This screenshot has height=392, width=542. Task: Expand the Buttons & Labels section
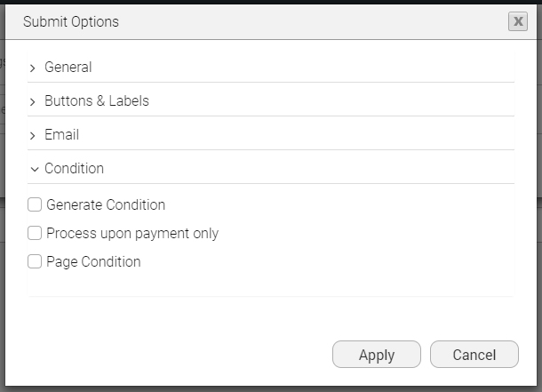97,101
